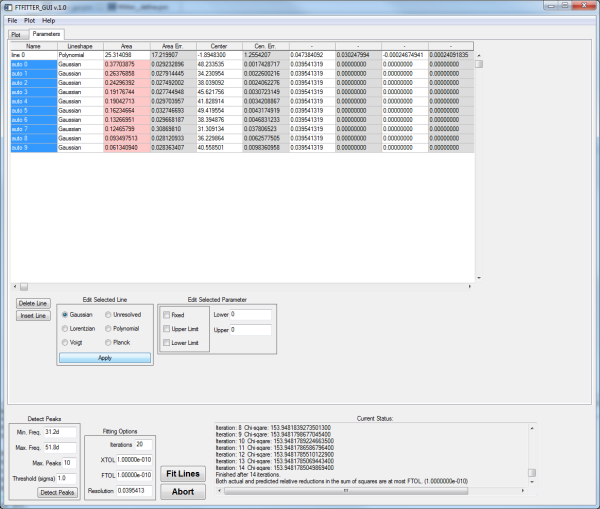Click the Area column header
Screen dimensions: 600x509
[x=127, y=46]
